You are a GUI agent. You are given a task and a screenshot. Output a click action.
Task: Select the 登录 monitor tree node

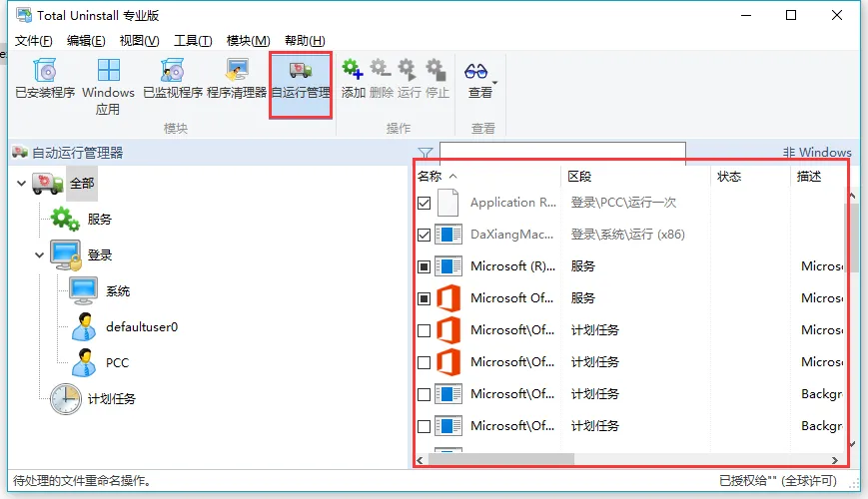point(65,255)
